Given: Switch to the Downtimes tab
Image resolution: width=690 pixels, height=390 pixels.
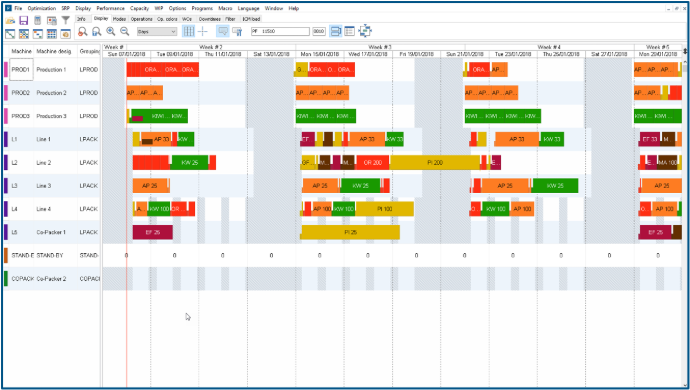Looking at the screenshot, I should tap(209, 19).
